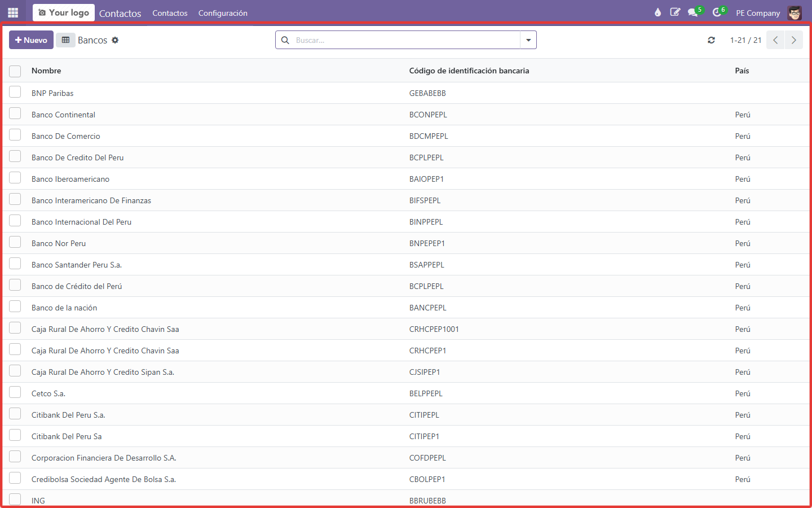812x508 pixels.
Task: Open the gear actions menu beside Bancos
Action: (115, 40)
